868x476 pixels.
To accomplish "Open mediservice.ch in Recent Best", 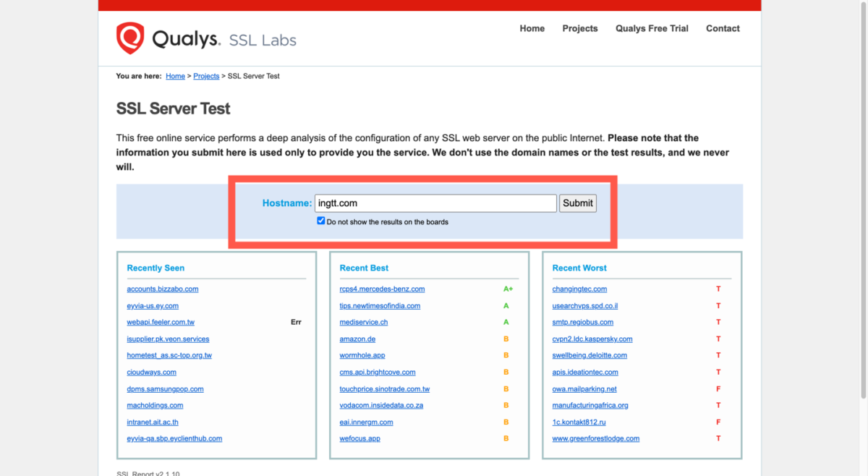I will pyautogui.click(x=364, y=322).
